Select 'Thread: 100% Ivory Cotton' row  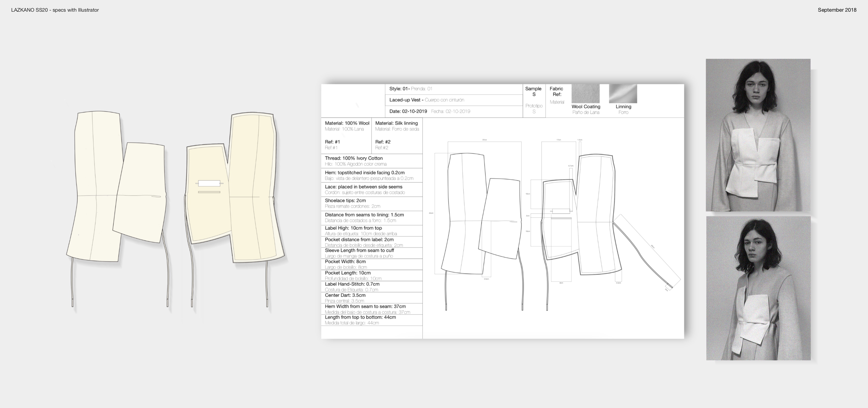tap(372, 161)
